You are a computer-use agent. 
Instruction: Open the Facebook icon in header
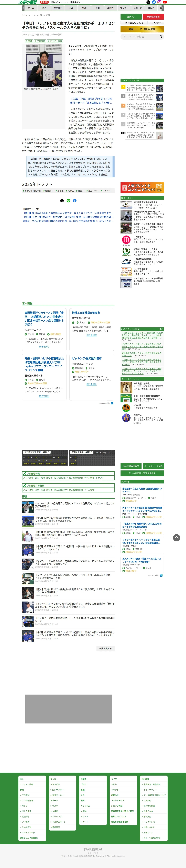pos(154,2)
